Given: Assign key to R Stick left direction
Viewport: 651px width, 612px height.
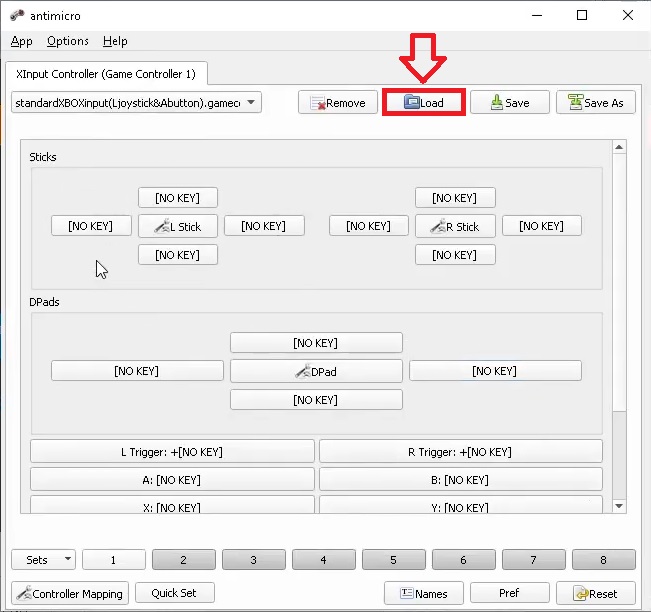Looking at the screenshot, I should (369, 226).
